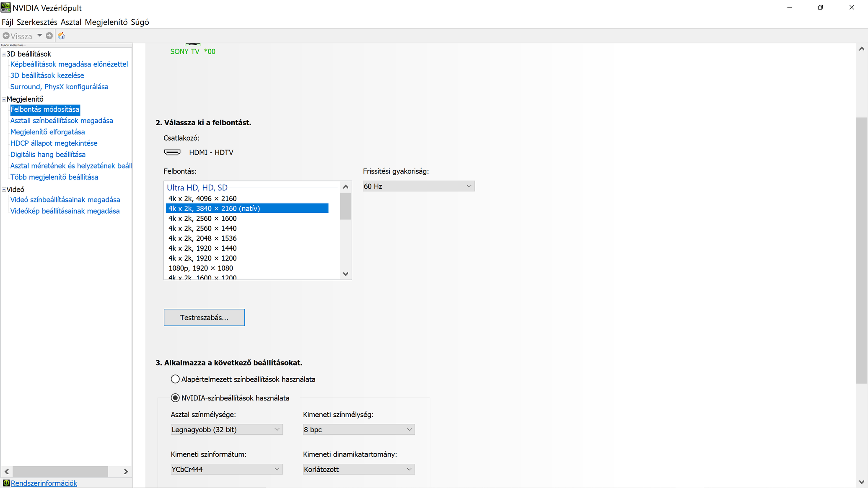Screen dimensions: 868x488
Task: Open the Kimeneti színformátum YCbCr444 dropdown
Action: [226, 469]
